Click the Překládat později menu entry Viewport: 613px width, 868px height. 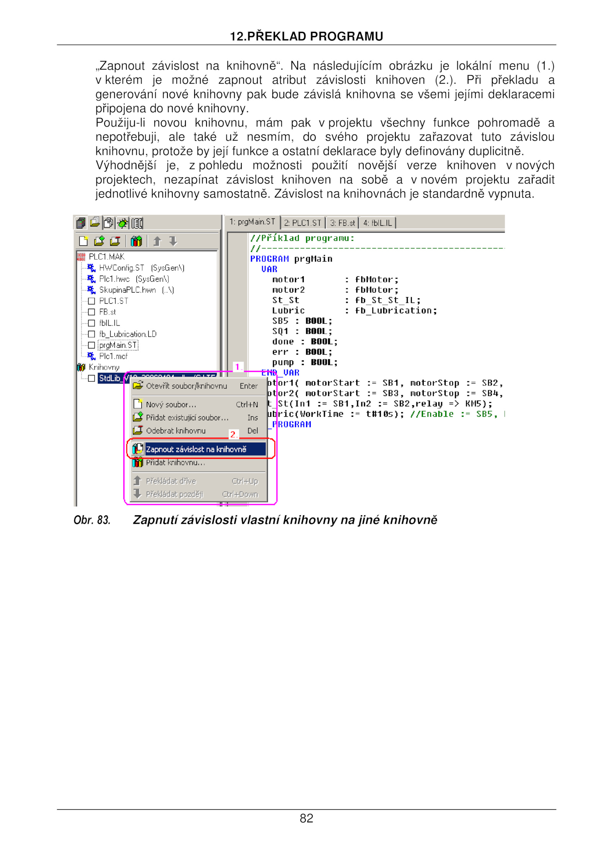click(x=199, y=494)
